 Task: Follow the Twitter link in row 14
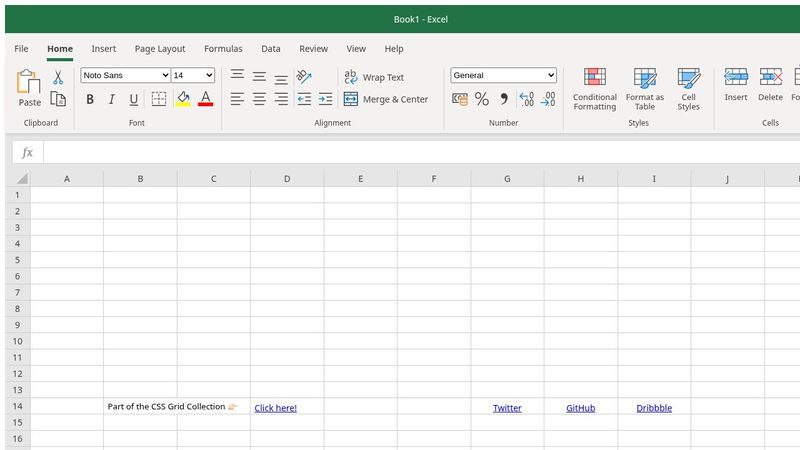click(507, 408)
